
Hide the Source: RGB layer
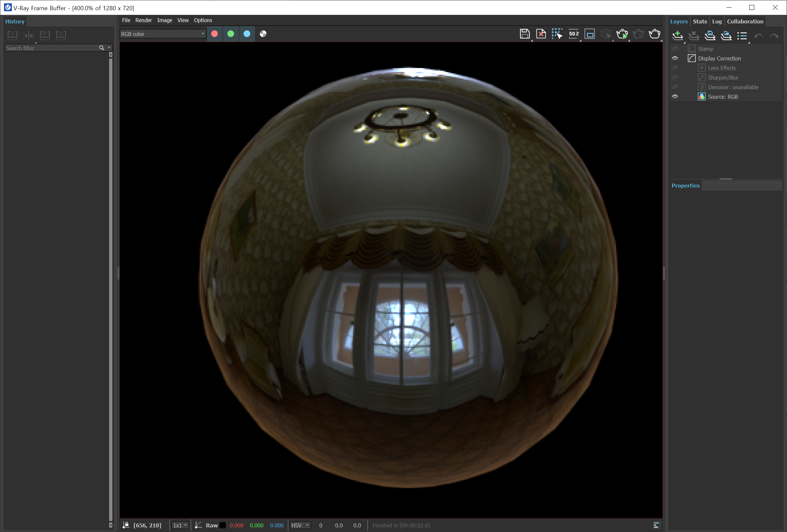coord(675,96)
